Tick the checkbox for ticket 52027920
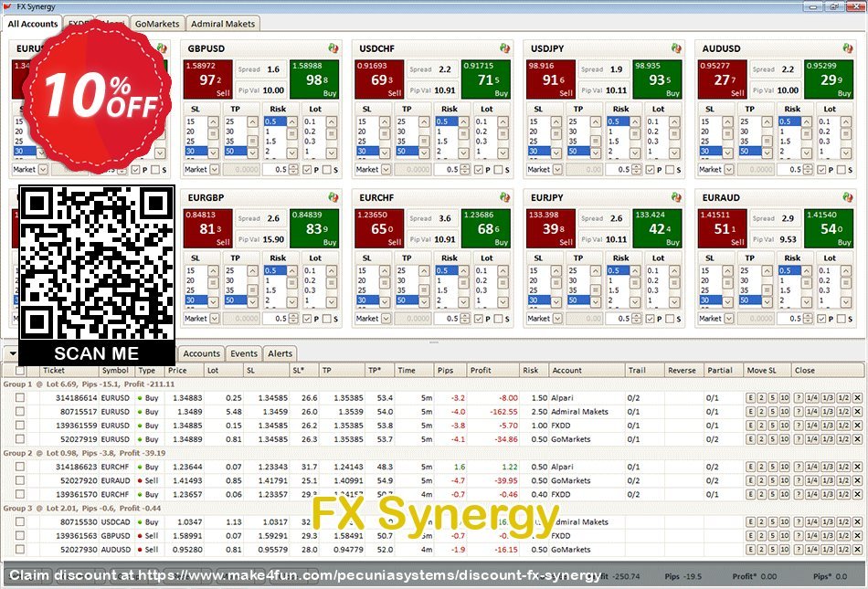Viewport: 868px width, 589px height. coord(20,480)
